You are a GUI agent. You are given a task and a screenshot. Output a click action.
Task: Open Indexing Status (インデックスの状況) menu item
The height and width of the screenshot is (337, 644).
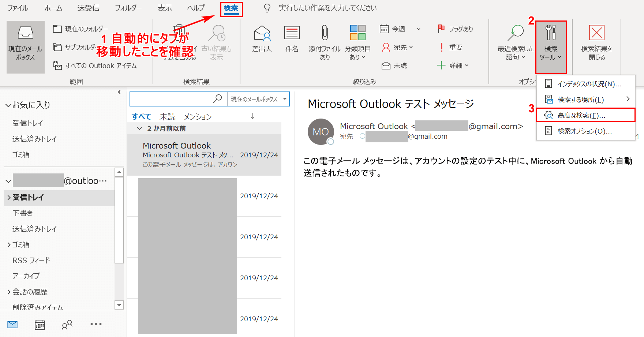tap(585, 84)
